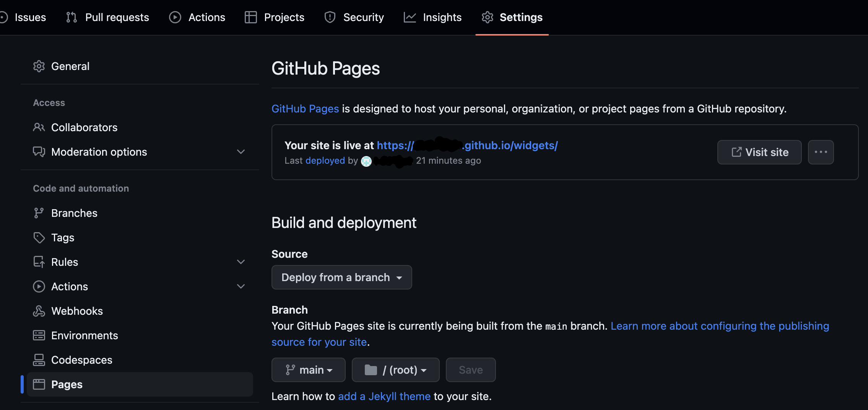Click the Environments server icon
Image resolution: width=868 pixels, height=410 pixels.
(x=39, y=335)
